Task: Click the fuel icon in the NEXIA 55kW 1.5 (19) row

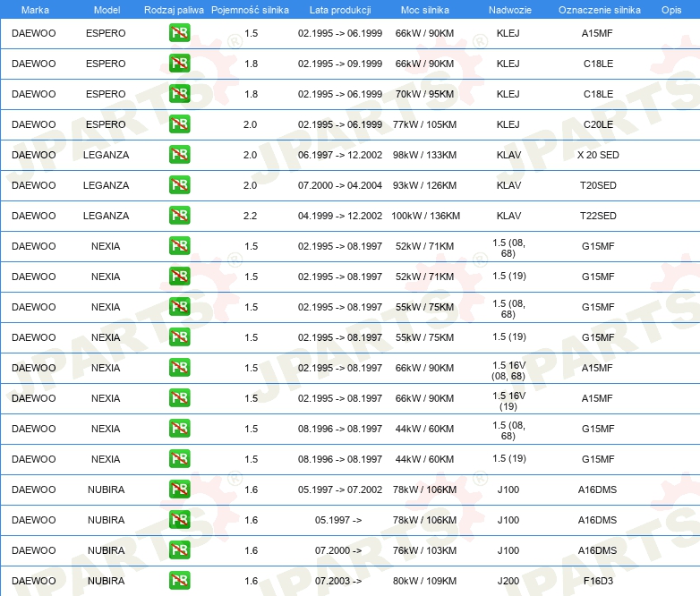Action: click(x=179, y=337)
